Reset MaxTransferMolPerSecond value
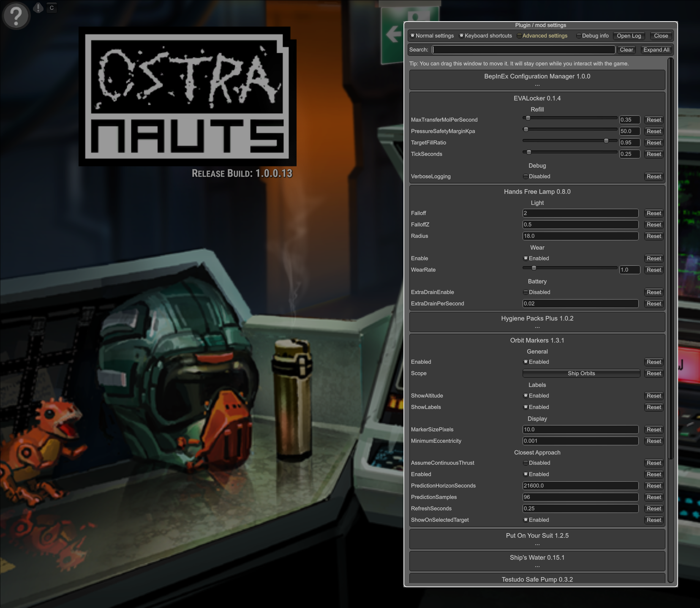 (x=654, y=120)
